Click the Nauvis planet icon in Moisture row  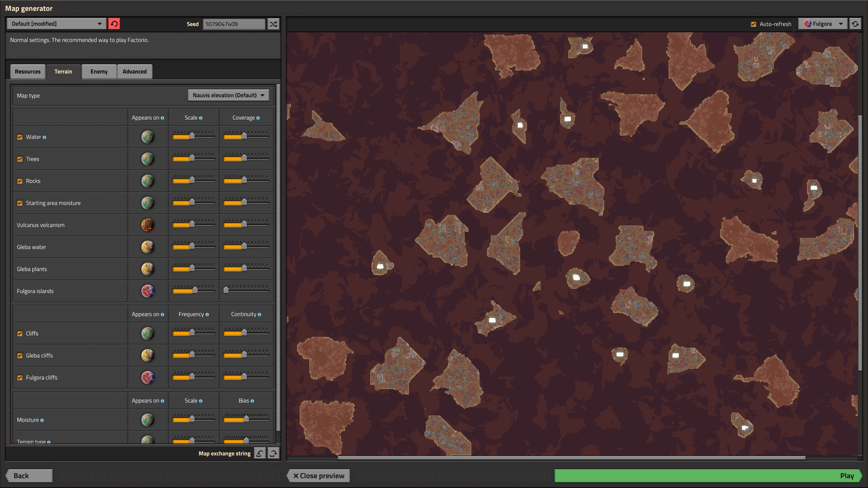point(147,420)
